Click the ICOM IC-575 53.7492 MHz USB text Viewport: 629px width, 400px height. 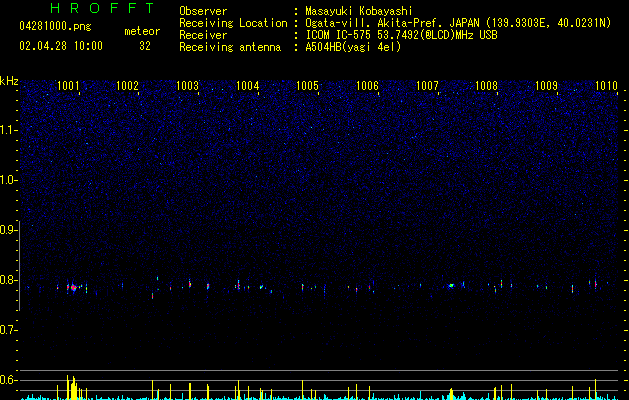coord(401,35)
